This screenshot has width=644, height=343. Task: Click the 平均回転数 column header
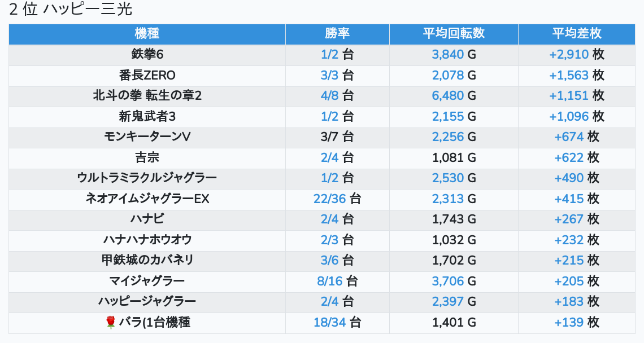pyautogui.click(x=454, y=34)
